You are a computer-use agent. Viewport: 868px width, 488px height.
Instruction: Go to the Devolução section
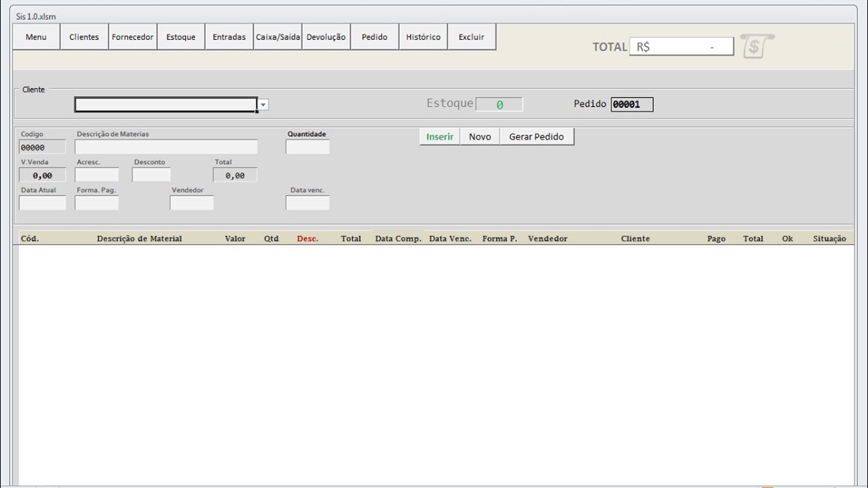[326, 37]
